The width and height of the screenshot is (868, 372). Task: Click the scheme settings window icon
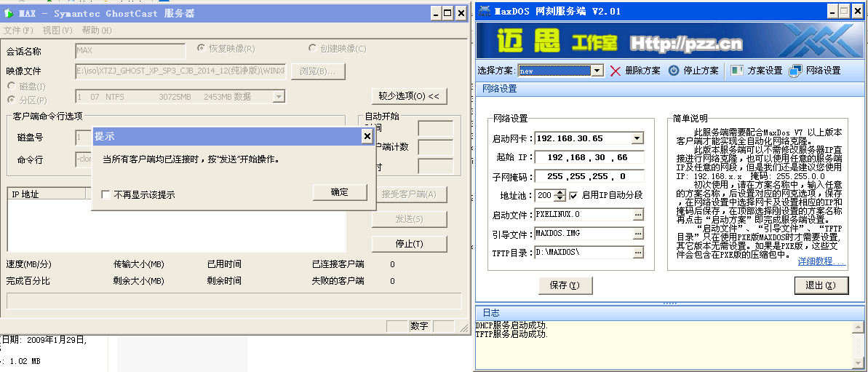tap(736, 71)
